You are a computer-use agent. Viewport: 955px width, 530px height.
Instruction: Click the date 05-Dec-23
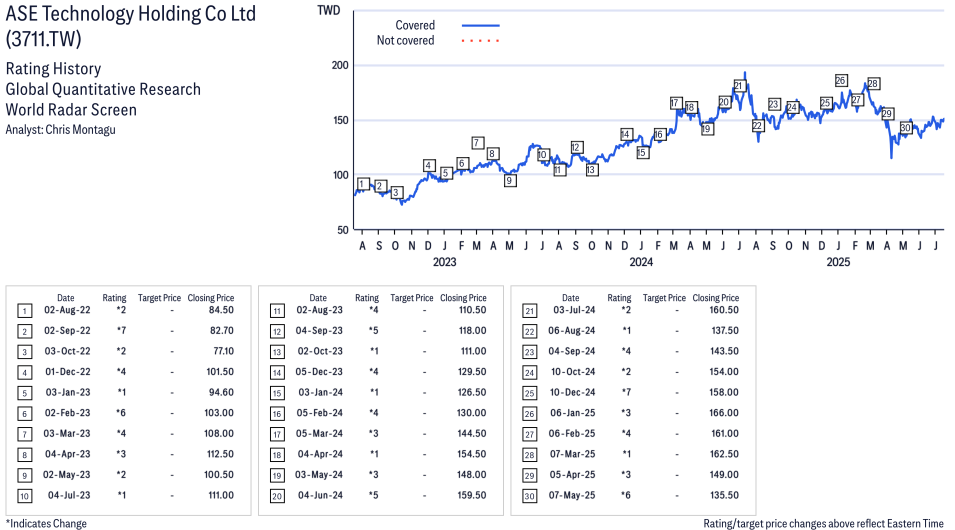tap(319, 372)
